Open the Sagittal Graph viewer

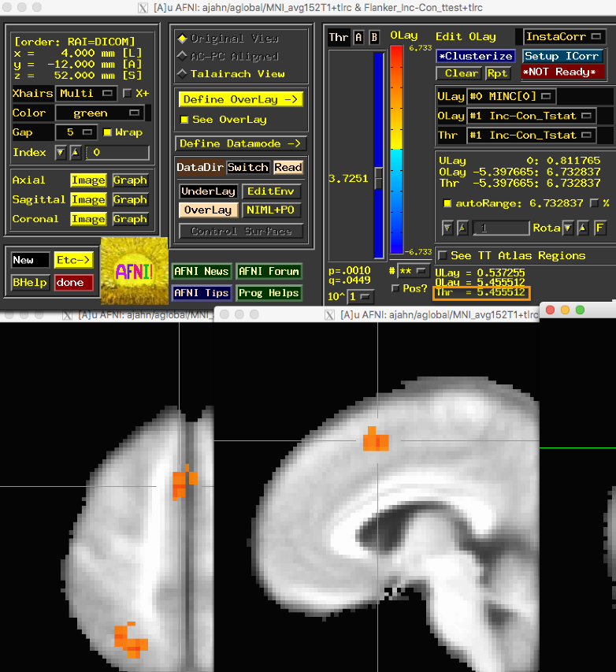[x=130, y=200]
